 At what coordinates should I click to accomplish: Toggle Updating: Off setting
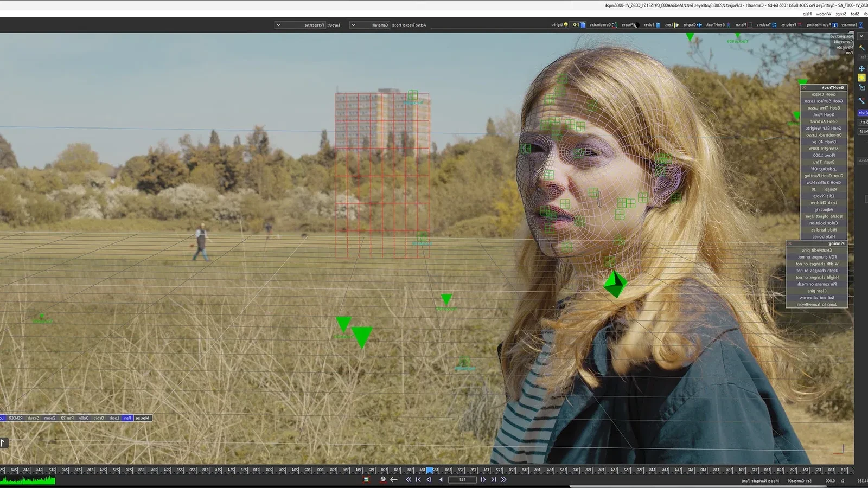click(x=824, y=169)
